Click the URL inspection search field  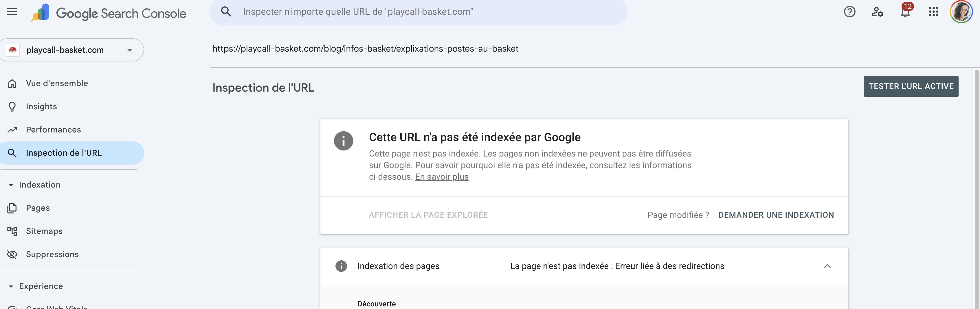(x=419, y=12)
